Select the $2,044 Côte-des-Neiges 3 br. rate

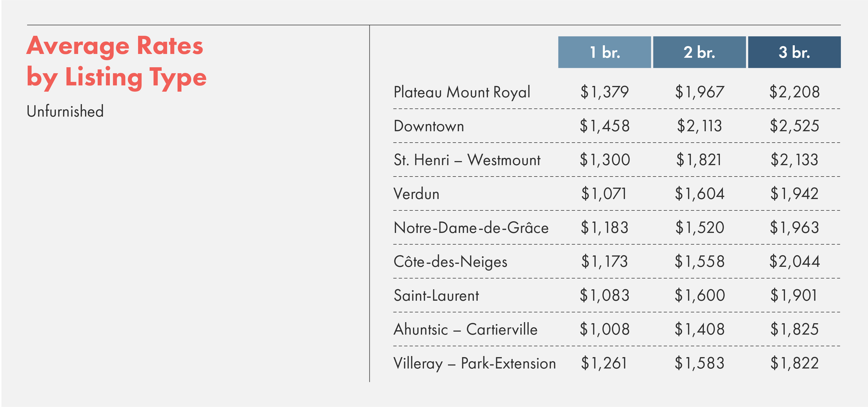point(794,261)
